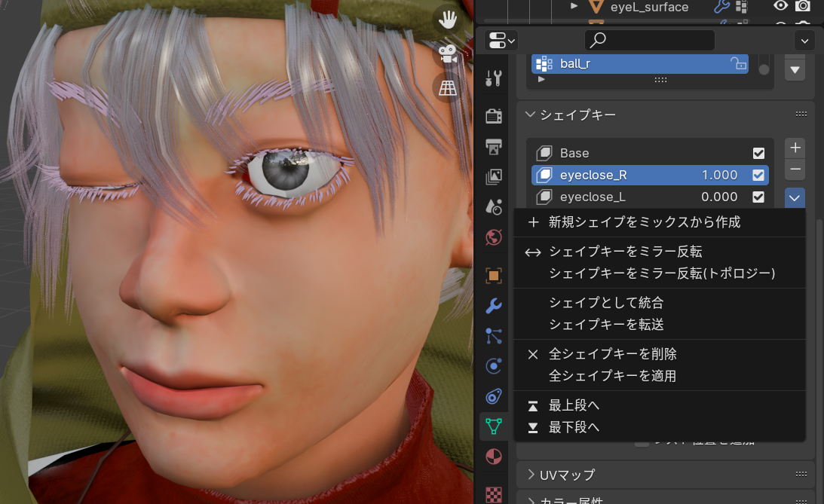The height and width of the screenshot is (504, 824).
Task: Click the eyeclose_L value 0.000 field
Action: click(719, 197)
